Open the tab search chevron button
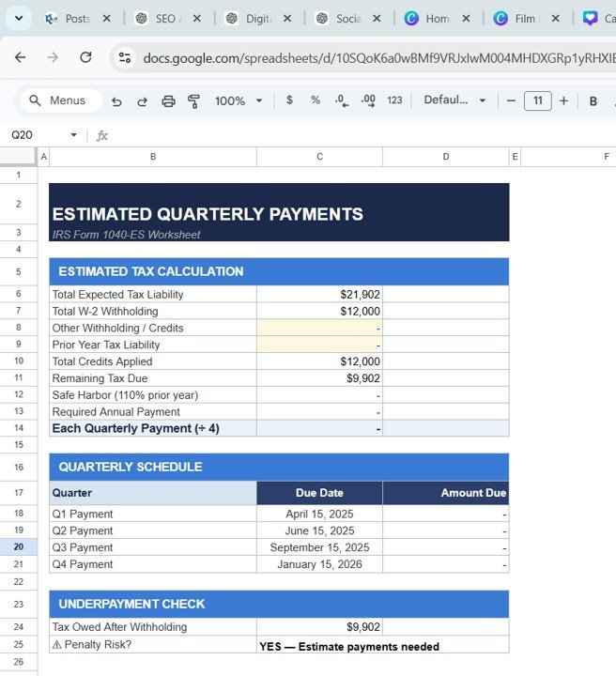The width and height of the screenshot is (616, 676). [x=19, y=19]
